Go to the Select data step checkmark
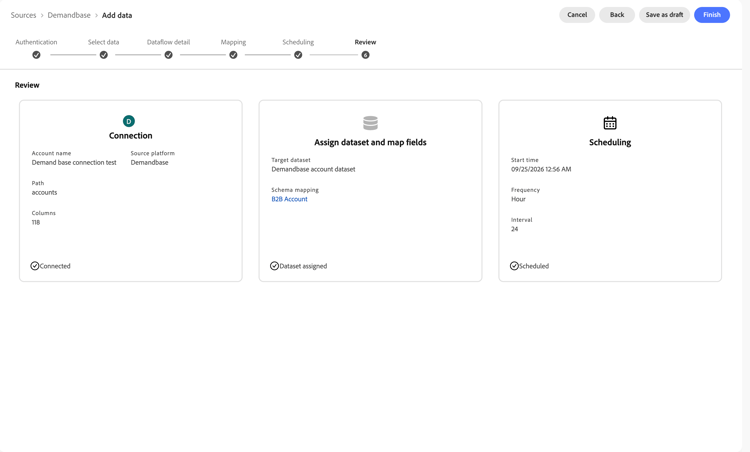This screenshot has width=750, height=452. 104,55
